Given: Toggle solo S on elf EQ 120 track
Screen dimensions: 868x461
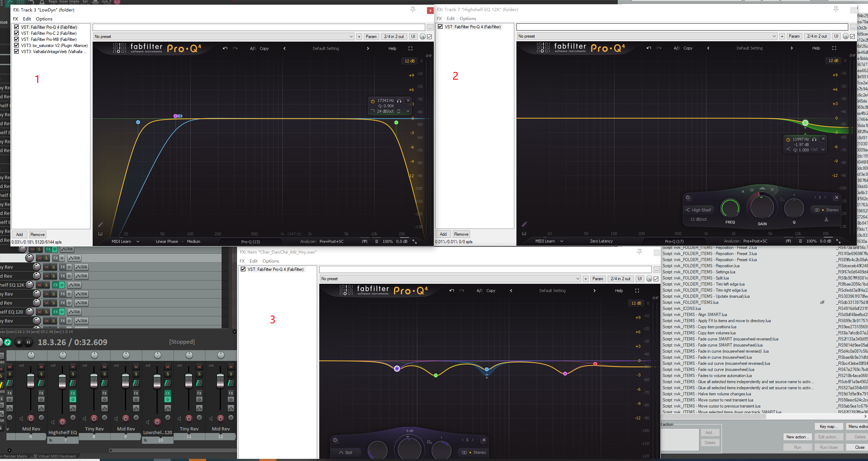Looking at the screenshot, I should [x=46, y=312].
